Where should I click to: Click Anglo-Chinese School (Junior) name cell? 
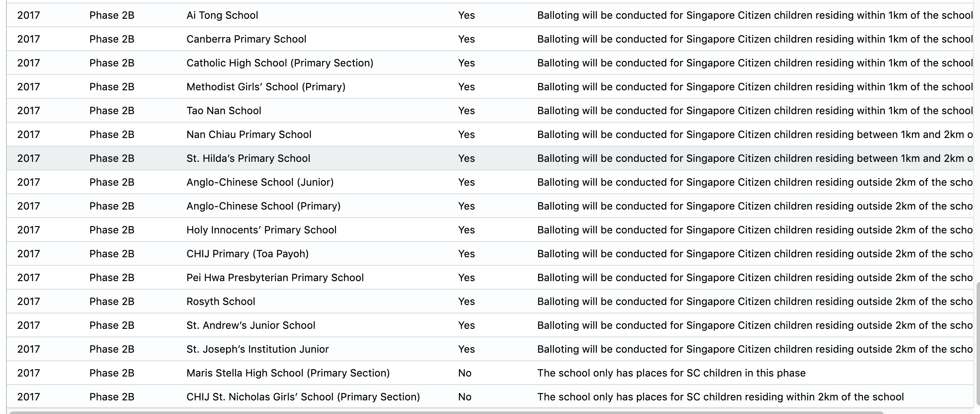[x=260, y=182]
